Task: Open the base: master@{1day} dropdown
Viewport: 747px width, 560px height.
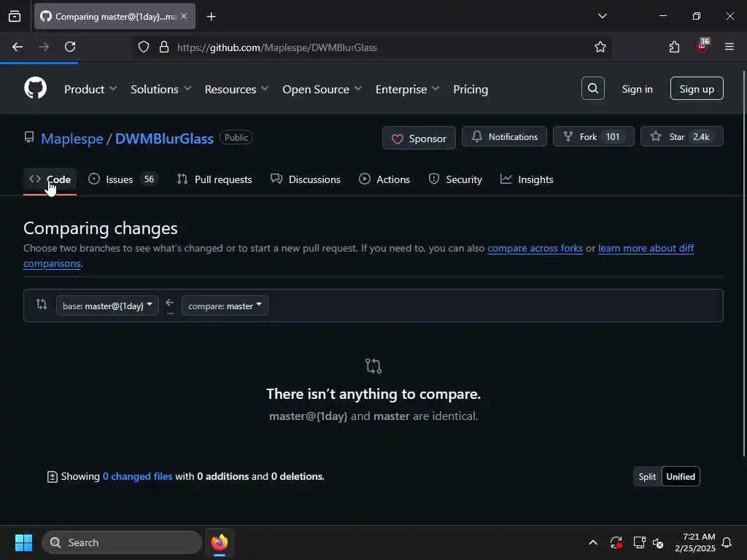Action: pos(107,306)
